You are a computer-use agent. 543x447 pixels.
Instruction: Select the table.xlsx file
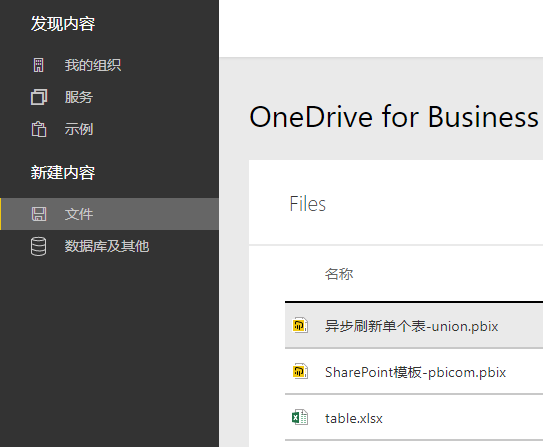click(414, 418)
